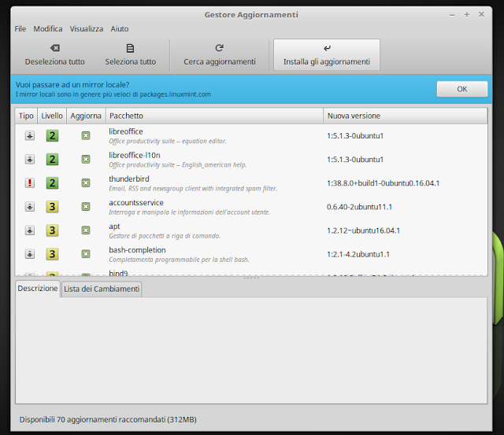The image size is (504, 435).
Task: Sort by the Tipo column header
Action: [x=26, y=116]
